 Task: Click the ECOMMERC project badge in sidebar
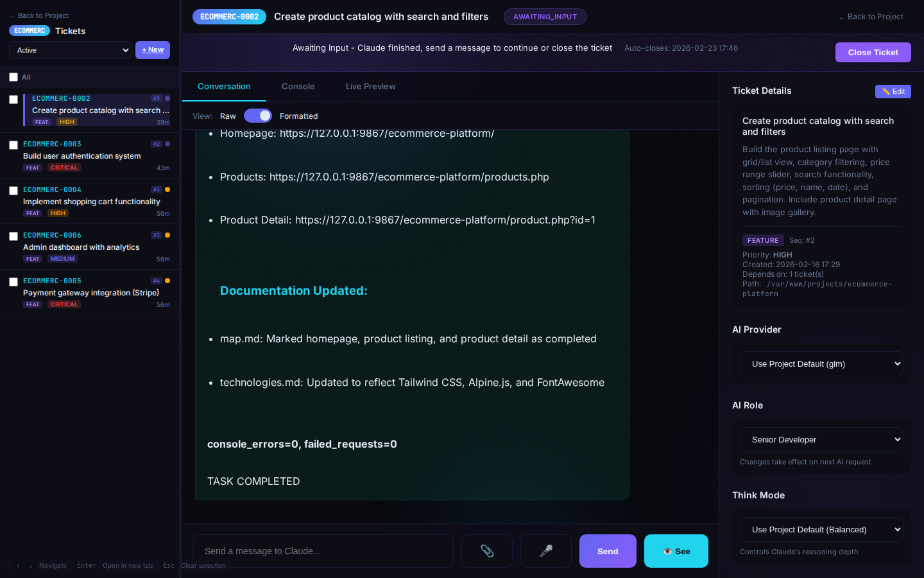[x=30, y=30]
